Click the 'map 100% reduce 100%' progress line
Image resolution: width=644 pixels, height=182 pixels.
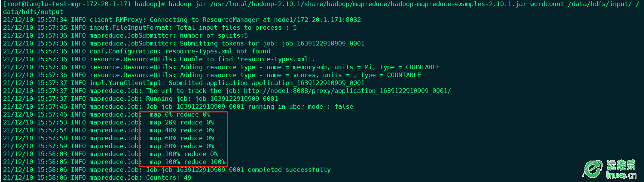[x=187, y=162]
